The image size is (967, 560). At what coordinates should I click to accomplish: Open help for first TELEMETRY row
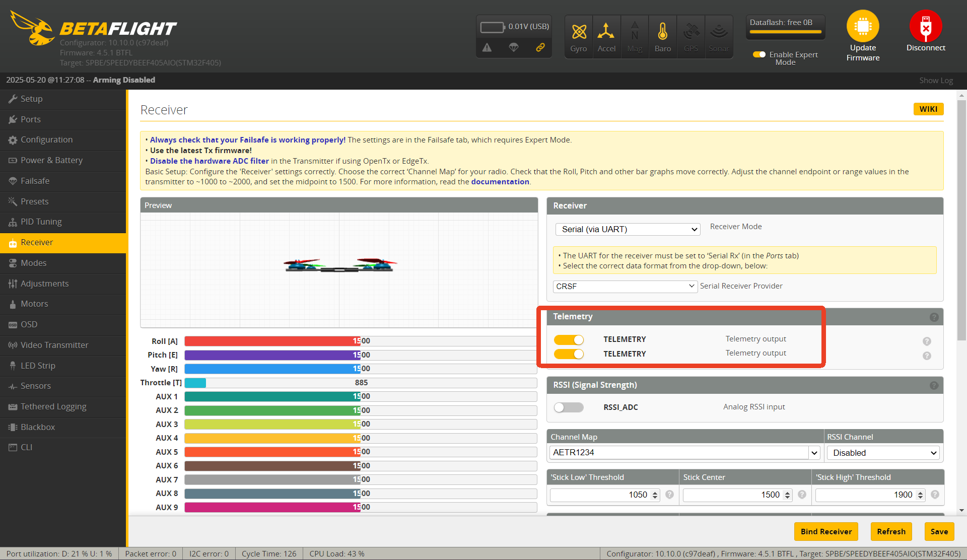click(927, 341)
